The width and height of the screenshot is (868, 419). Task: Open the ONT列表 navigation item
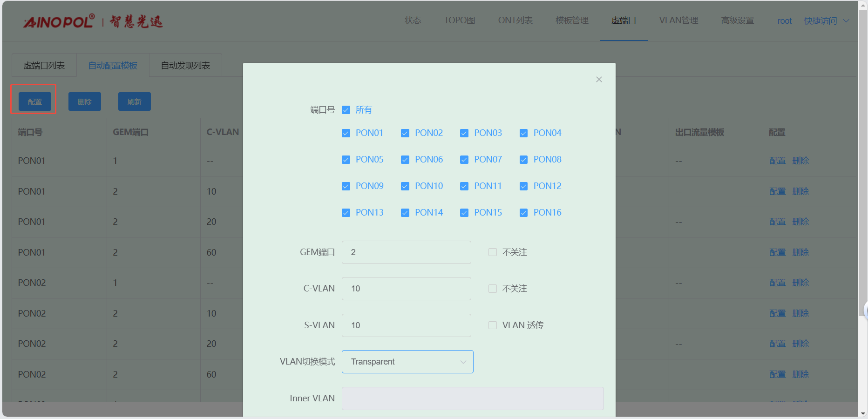point(515,20)
